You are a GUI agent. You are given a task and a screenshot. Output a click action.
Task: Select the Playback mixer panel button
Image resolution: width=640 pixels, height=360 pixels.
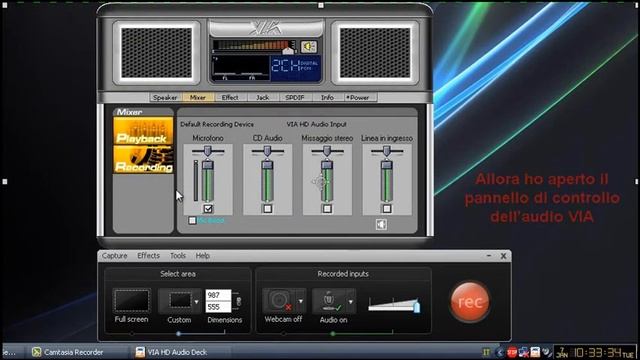pos(143,131)
